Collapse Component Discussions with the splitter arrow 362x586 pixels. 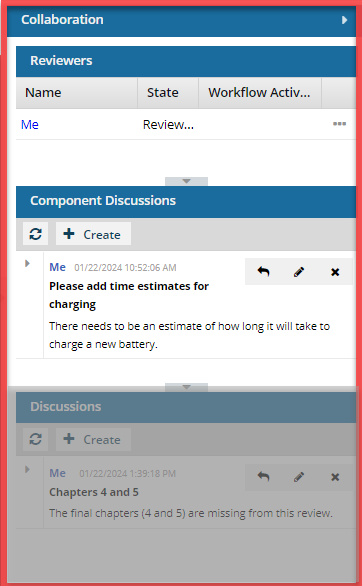186,387
